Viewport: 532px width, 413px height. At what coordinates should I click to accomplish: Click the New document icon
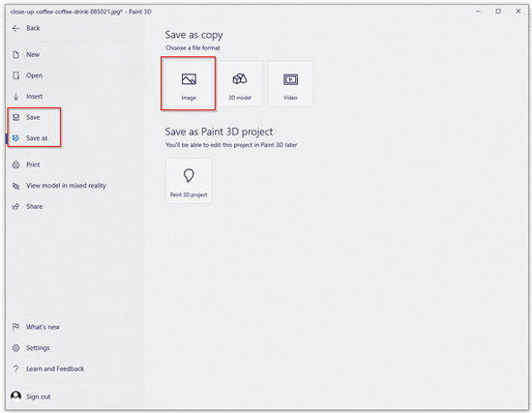pyautogui.click(x=15, y=54)
